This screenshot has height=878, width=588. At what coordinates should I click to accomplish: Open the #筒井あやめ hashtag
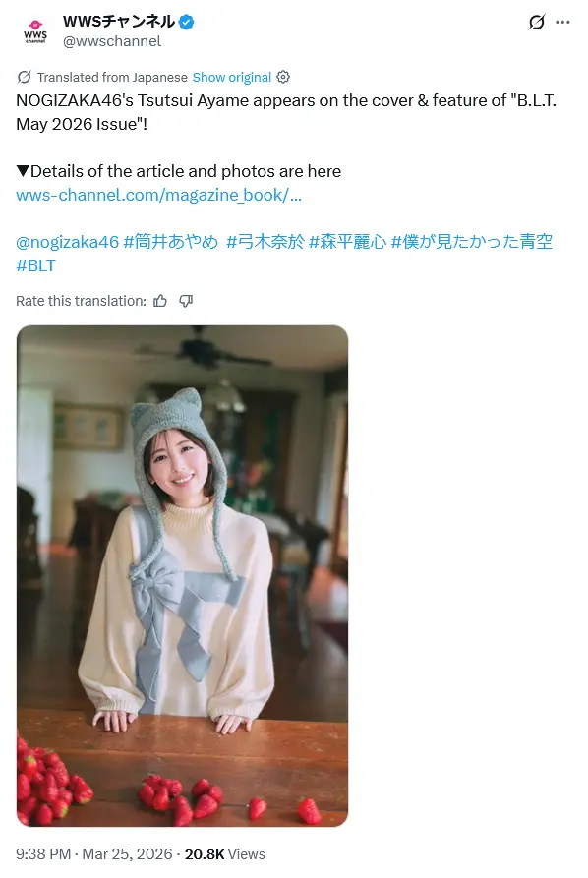[x=171, y=242]
